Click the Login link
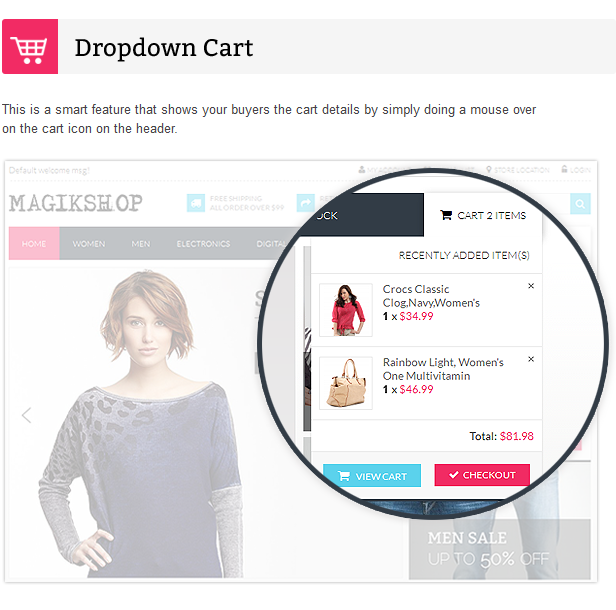The width and height of the screenshot is (616, 610). (576, 170)
